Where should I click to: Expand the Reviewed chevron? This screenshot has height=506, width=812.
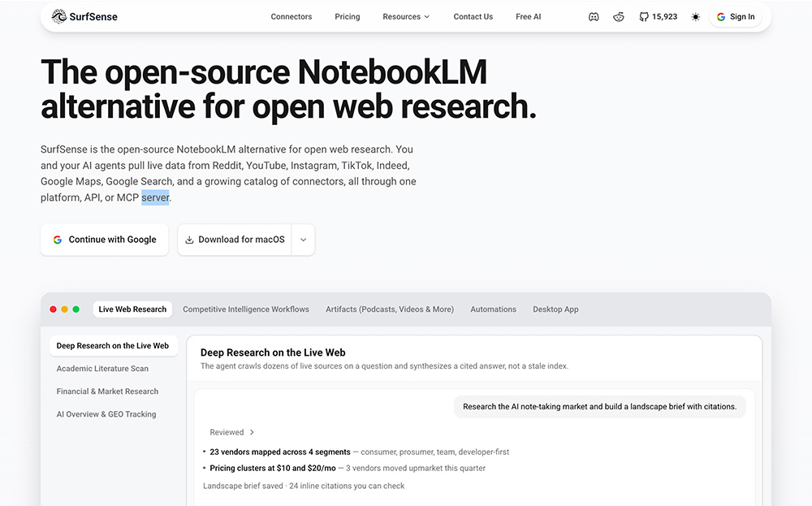253,432
